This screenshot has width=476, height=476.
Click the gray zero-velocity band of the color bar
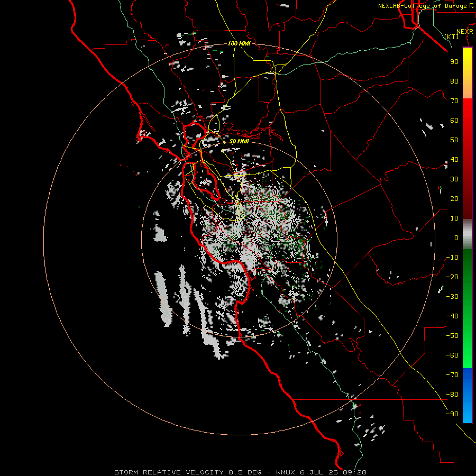pos(467,234)
